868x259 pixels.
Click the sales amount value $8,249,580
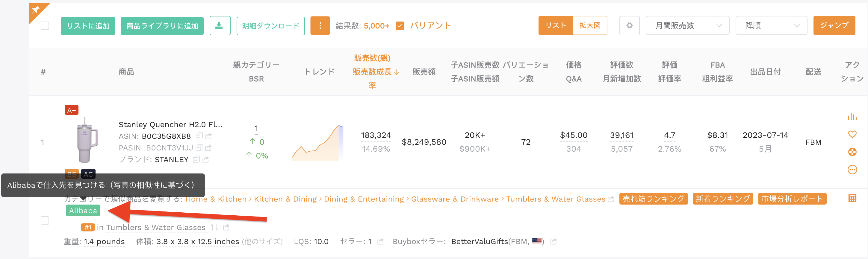[x=424, y=142]
